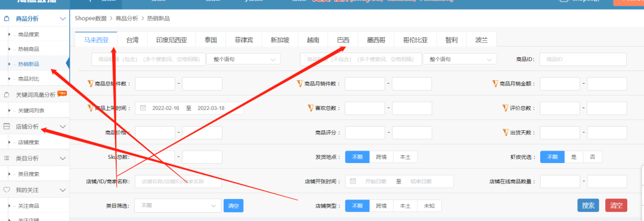Image resolution: width=644 pixels, height=221 pixels.
Task: Click the 2022-03-18 end date field
Action: (x=211, y=108)
